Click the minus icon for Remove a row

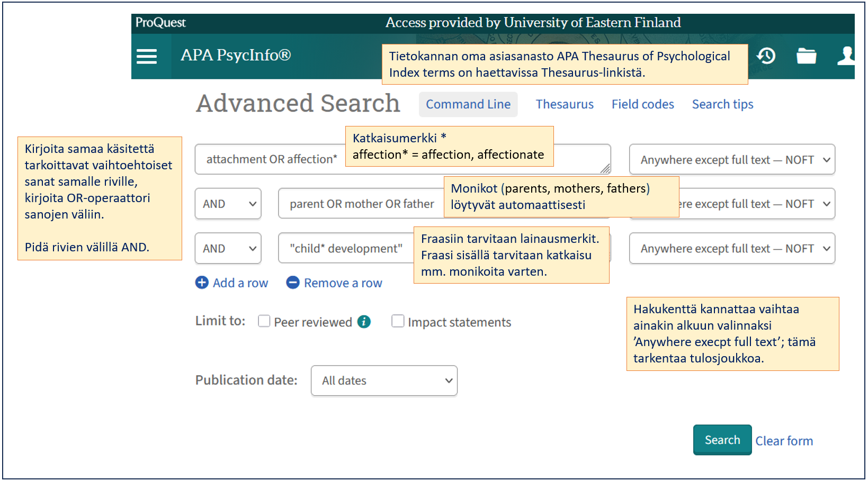[x=293, y=283]
